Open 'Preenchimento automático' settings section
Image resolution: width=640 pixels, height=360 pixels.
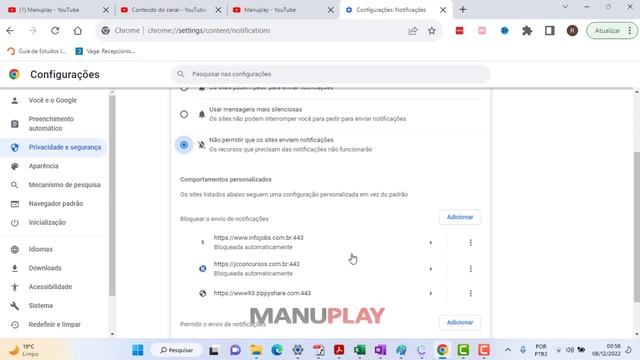(x=53, y=124)
